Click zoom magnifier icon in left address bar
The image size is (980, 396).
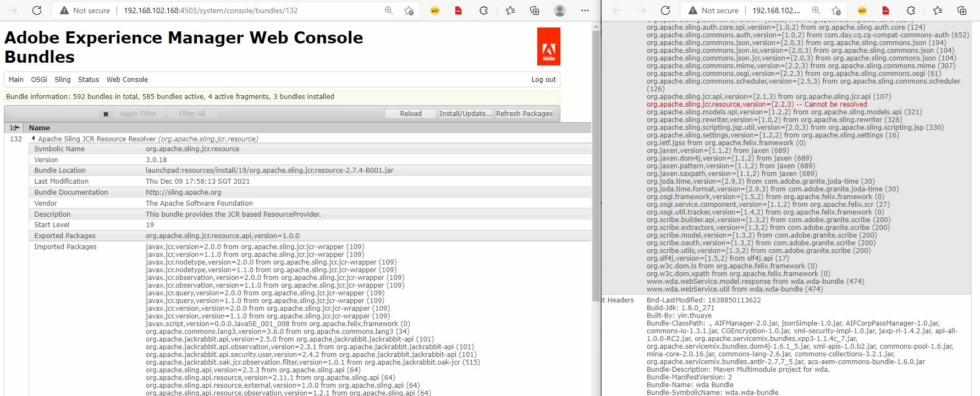[389, 10]
